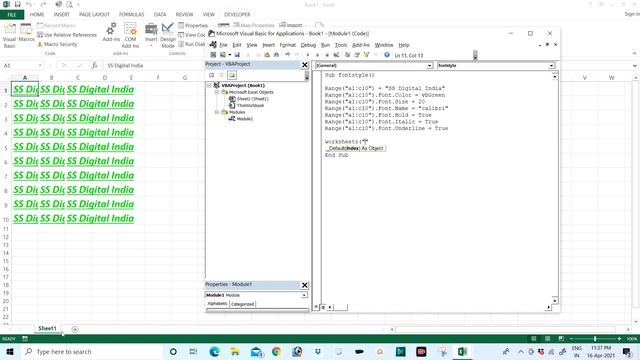Open COM Add-Ins dialog
This screenshot has width=640, height=360.
pyautogui.click(x=130, y=36)
